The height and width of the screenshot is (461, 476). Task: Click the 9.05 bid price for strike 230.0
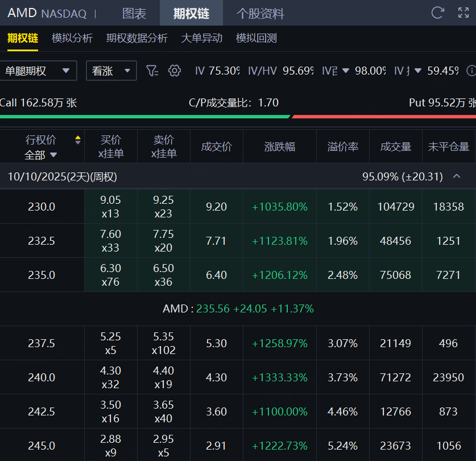(110, 200)
